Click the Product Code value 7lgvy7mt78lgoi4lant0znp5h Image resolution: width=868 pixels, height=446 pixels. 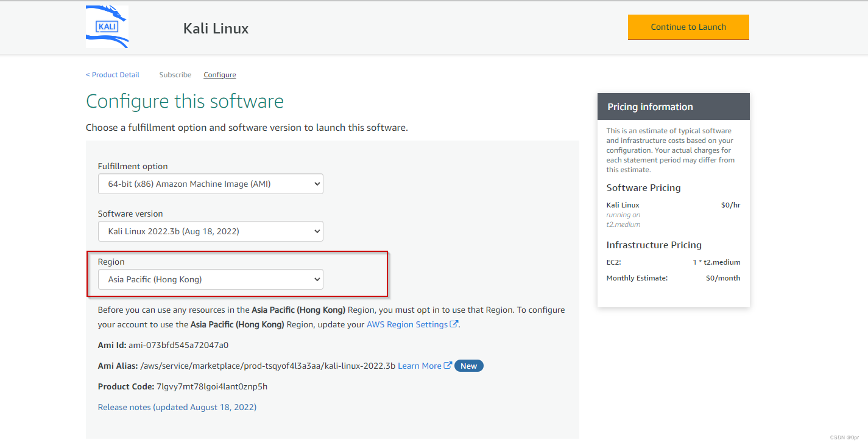212,386
